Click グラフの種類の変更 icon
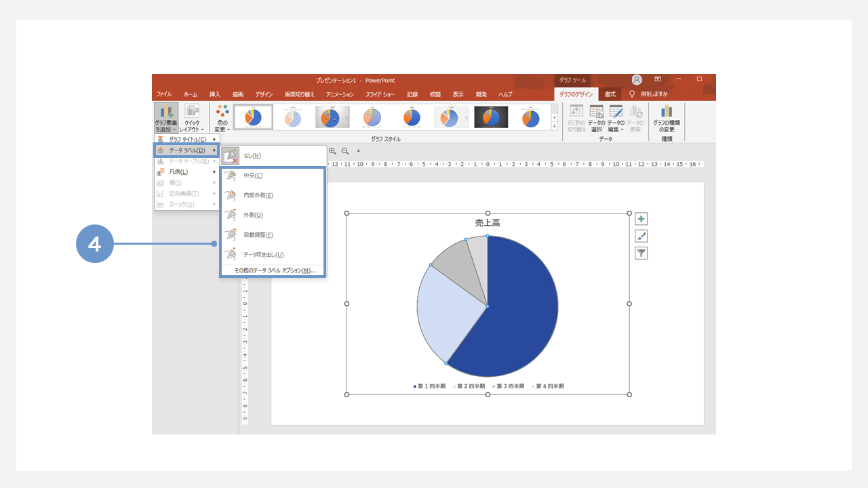 [667, 118]
